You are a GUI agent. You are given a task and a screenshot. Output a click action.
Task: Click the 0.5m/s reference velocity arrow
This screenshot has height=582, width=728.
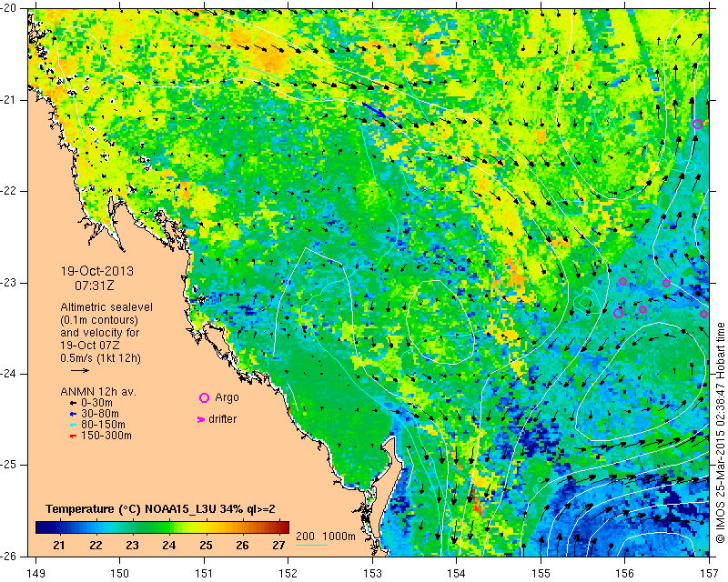[x=80, y=370]
